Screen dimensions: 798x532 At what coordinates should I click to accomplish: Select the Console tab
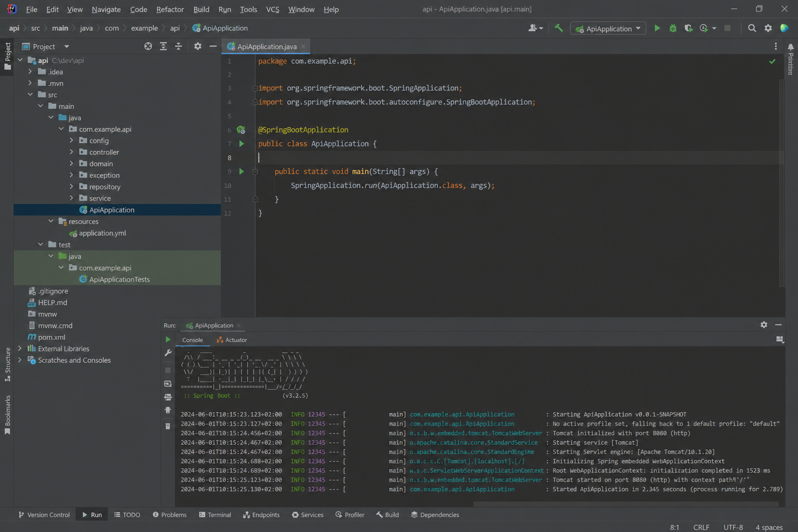tap(192, 340)
